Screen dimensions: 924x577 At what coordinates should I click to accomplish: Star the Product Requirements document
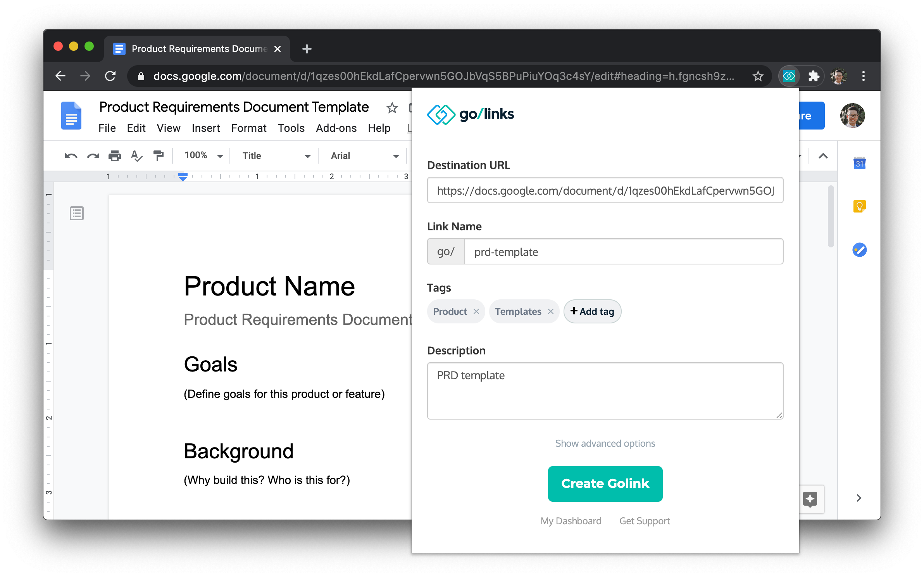pos(392,108)
